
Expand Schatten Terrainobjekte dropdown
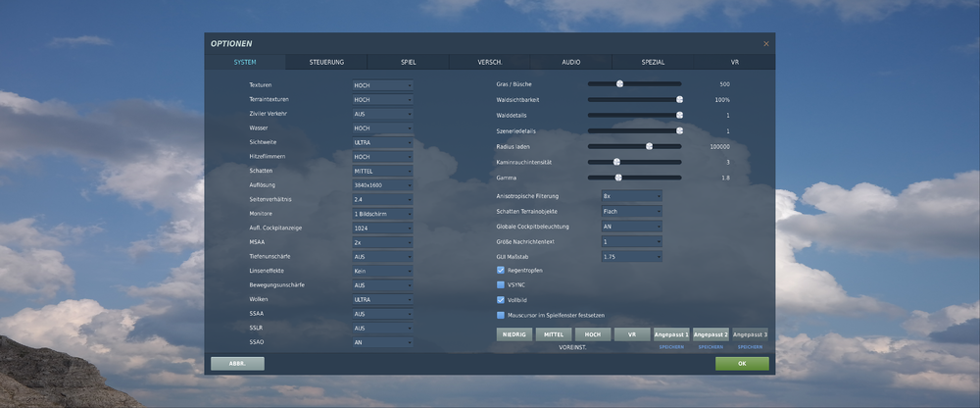tap(632, 212)
